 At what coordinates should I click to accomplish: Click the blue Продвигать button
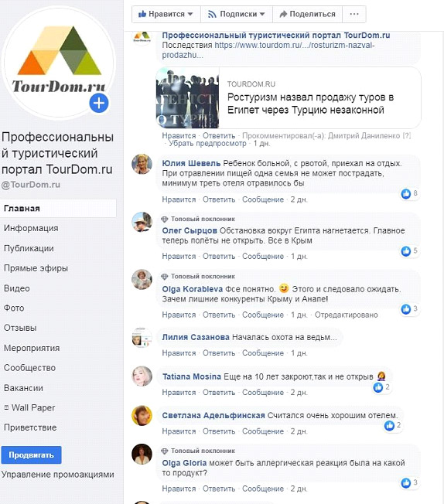[x=31, y=455]
